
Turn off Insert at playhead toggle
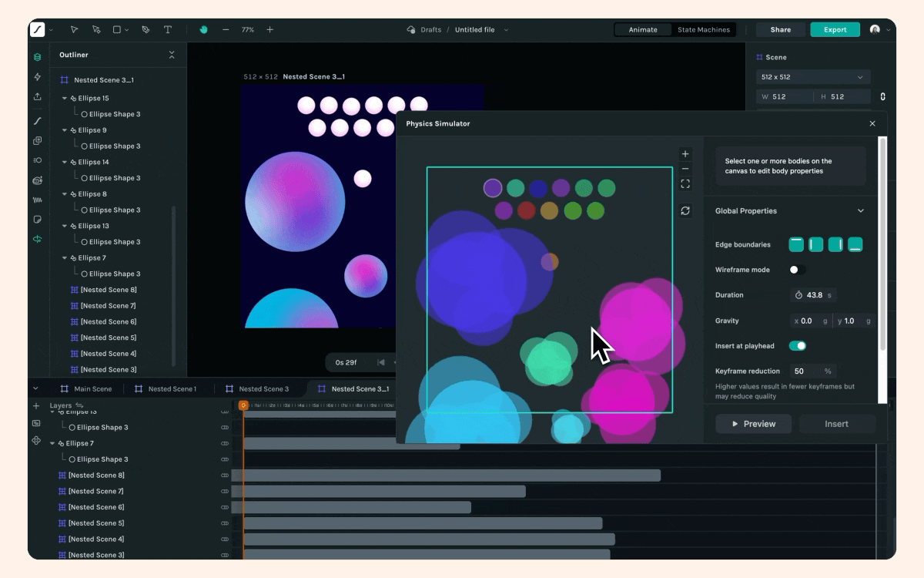pyautogui.click(x=797, y=346)
